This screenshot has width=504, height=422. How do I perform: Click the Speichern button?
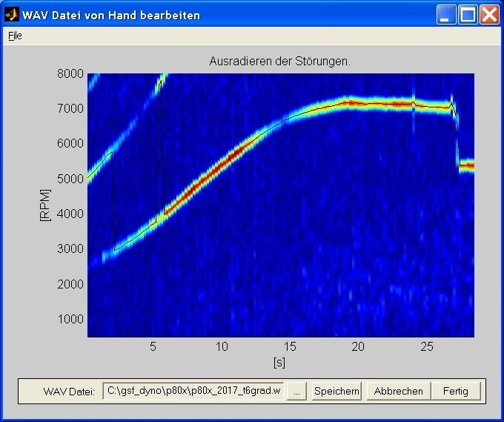336,391
